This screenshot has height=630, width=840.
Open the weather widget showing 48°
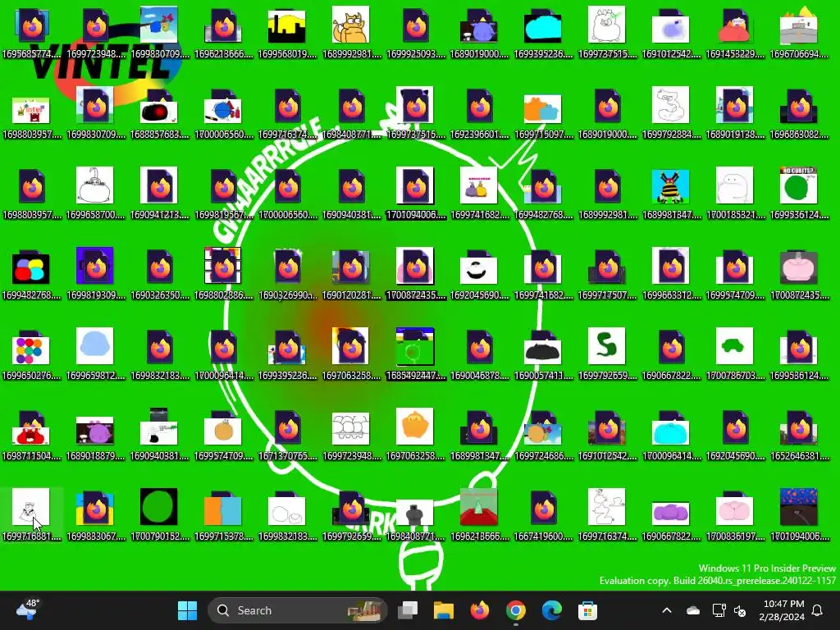27,609
